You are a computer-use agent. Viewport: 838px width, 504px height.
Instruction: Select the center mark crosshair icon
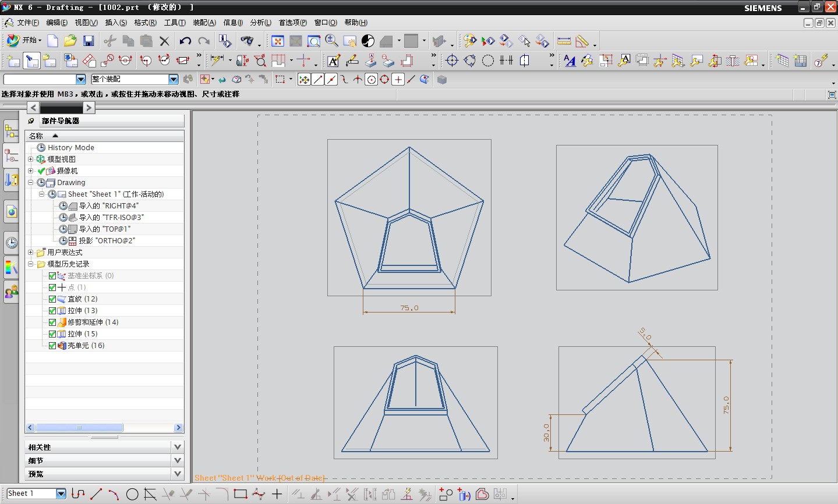(452, 61)
